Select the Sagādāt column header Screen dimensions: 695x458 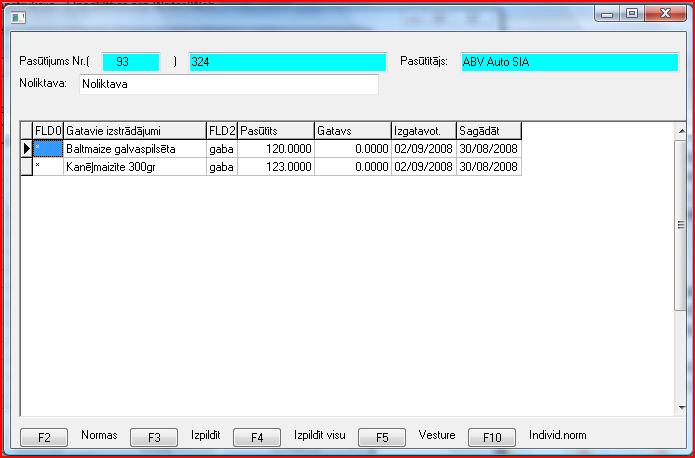tap(488, 131)
